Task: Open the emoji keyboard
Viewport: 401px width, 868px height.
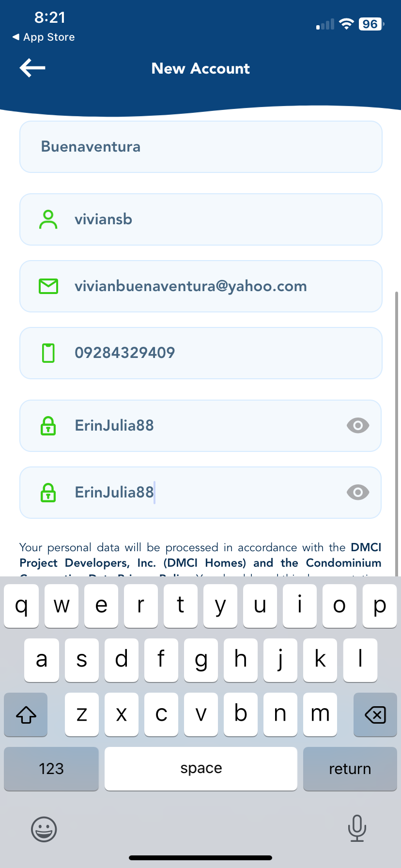Action: 44,829
